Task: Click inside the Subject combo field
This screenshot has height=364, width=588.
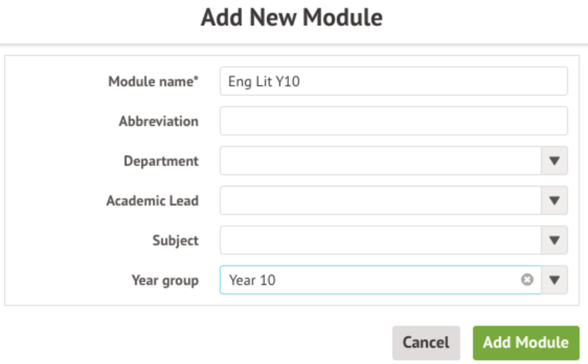Action: pos(380,241)
